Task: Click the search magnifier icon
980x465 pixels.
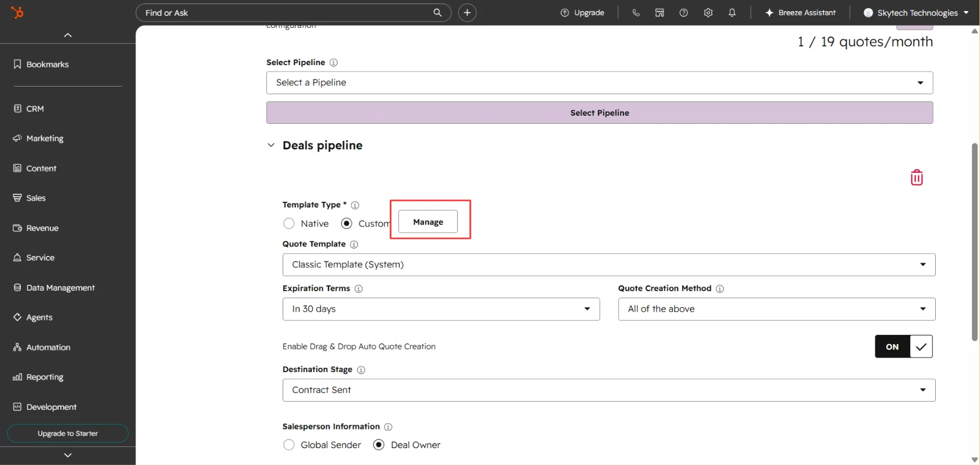Action: pos(437,13)
